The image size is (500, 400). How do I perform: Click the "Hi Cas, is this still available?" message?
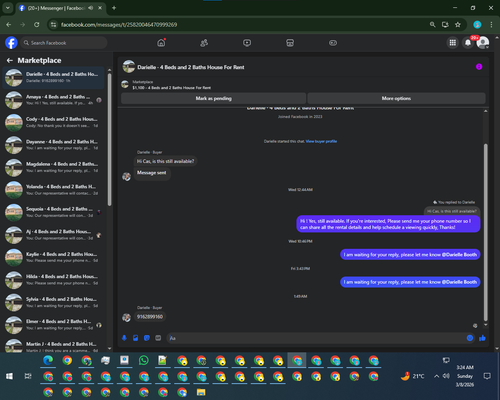(x=165, y=161)
